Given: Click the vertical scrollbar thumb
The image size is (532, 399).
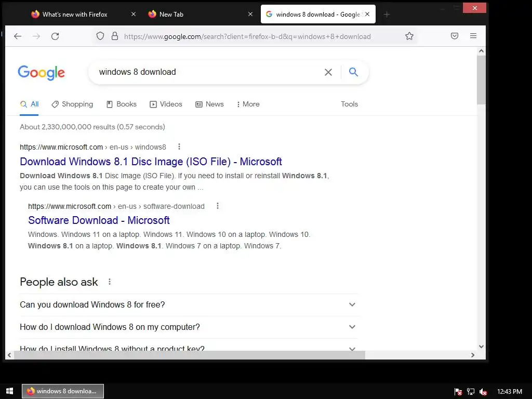Looking at the screenshot, I should pyautogui.click(x=481, y=80).
